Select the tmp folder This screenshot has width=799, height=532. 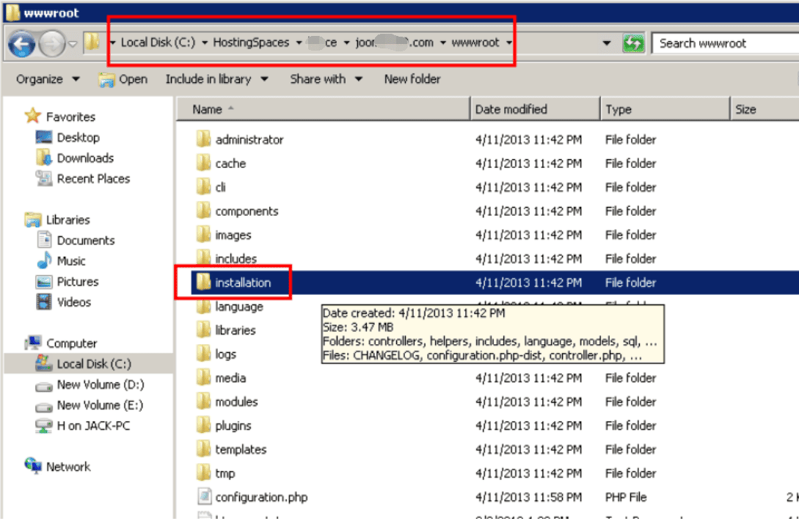(216, 473)
